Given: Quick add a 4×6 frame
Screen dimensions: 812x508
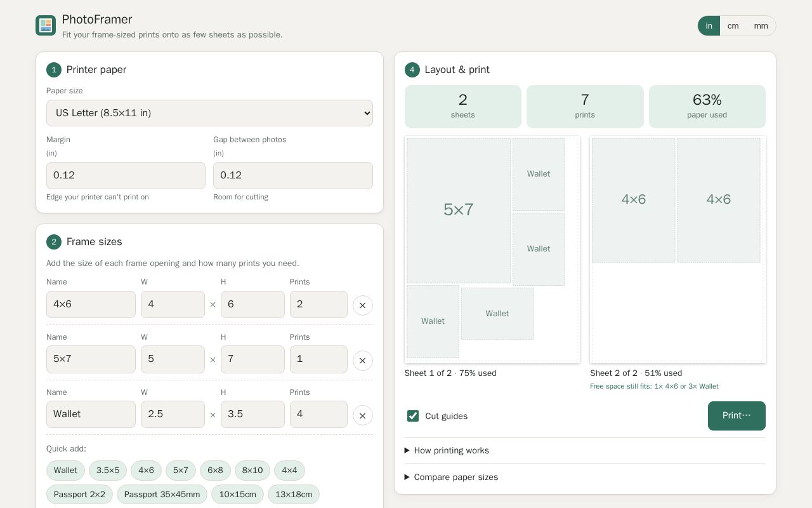Looking at the screenshot, I should point(146,471).
